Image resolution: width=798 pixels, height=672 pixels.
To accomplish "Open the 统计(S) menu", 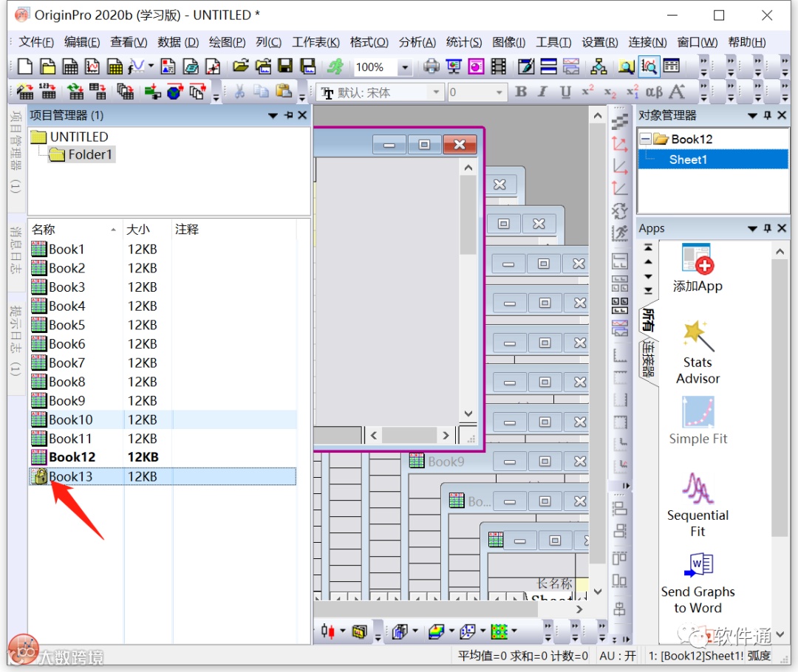I will click(463, 42).
